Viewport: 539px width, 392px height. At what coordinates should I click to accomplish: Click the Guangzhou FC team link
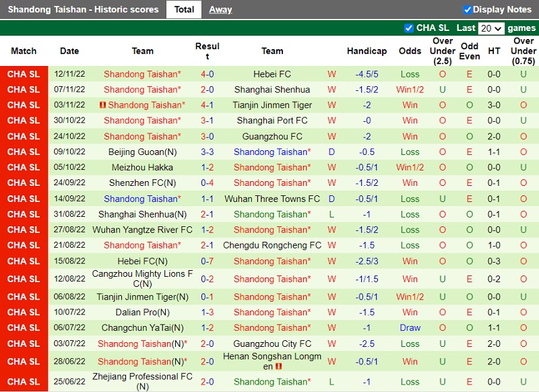272,136
